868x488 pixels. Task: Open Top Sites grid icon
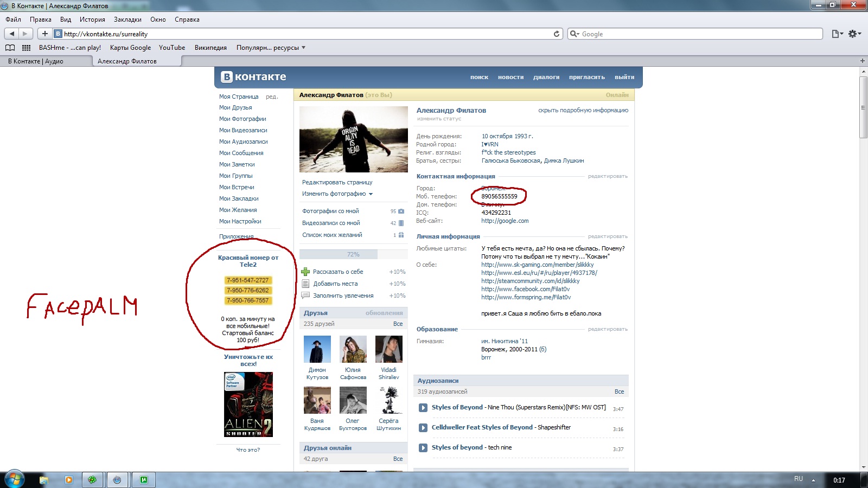pos(26,48)
